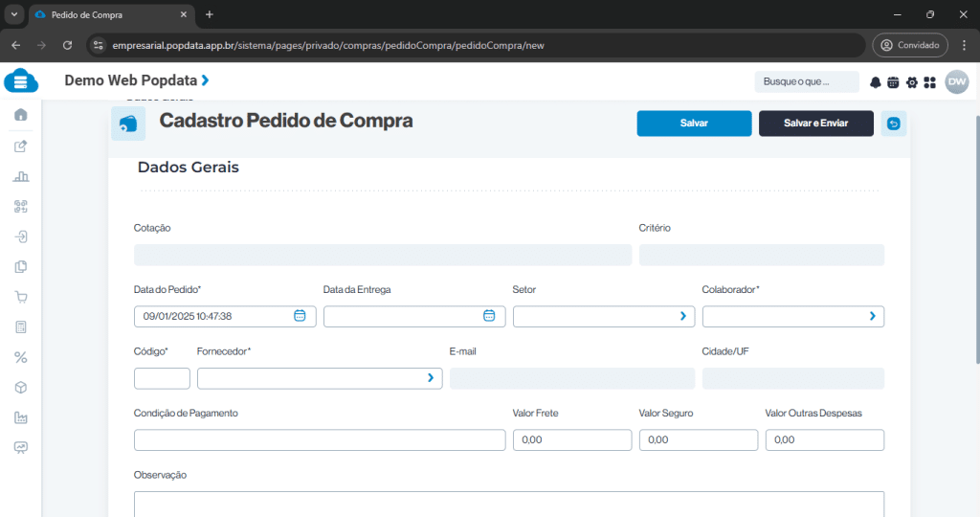Expand the Setor lookup arrow
Viewport: 980px width, 517px height.
682,316
